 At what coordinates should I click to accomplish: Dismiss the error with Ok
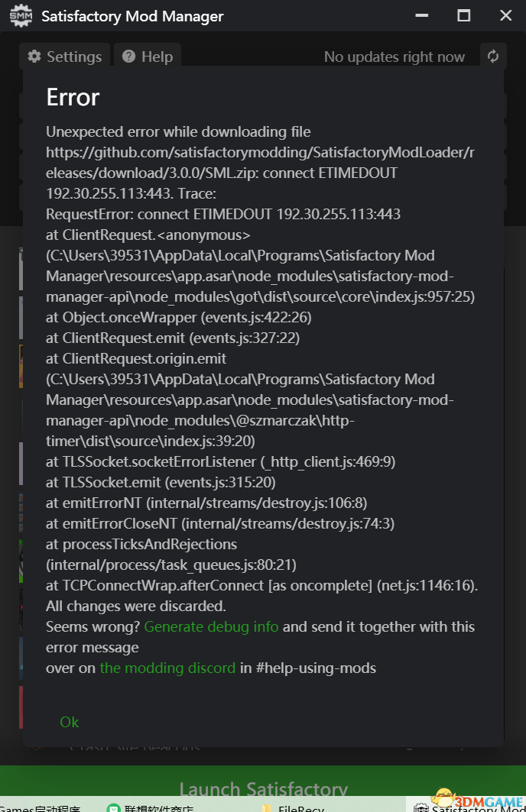tap(70, 722)
